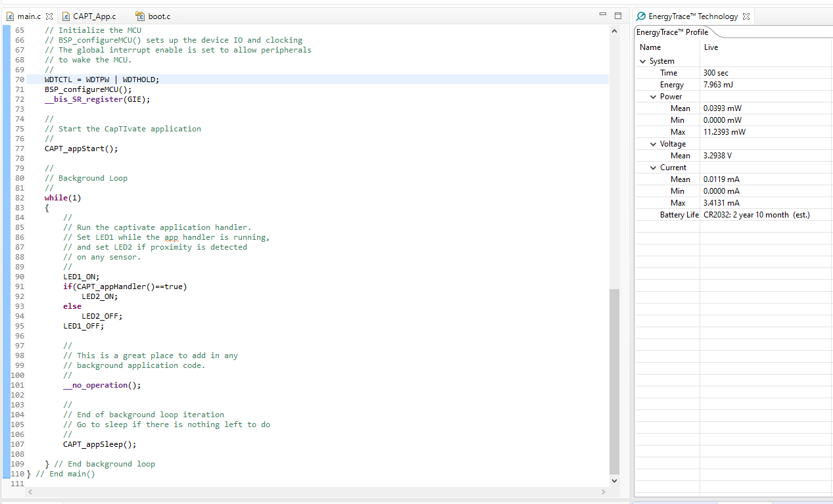This screenshot has width=833, height=504.
Task: Click the else keyword on line 93
Action: [x=72, y=306]
